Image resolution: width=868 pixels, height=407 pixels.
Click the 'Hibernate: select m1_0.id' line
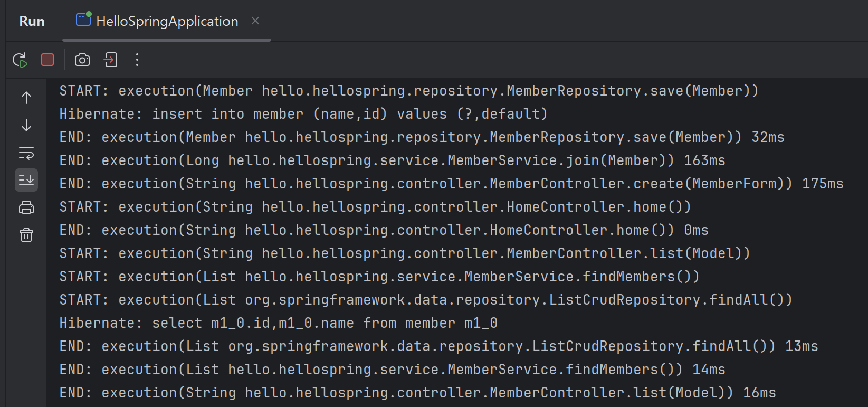278,323
